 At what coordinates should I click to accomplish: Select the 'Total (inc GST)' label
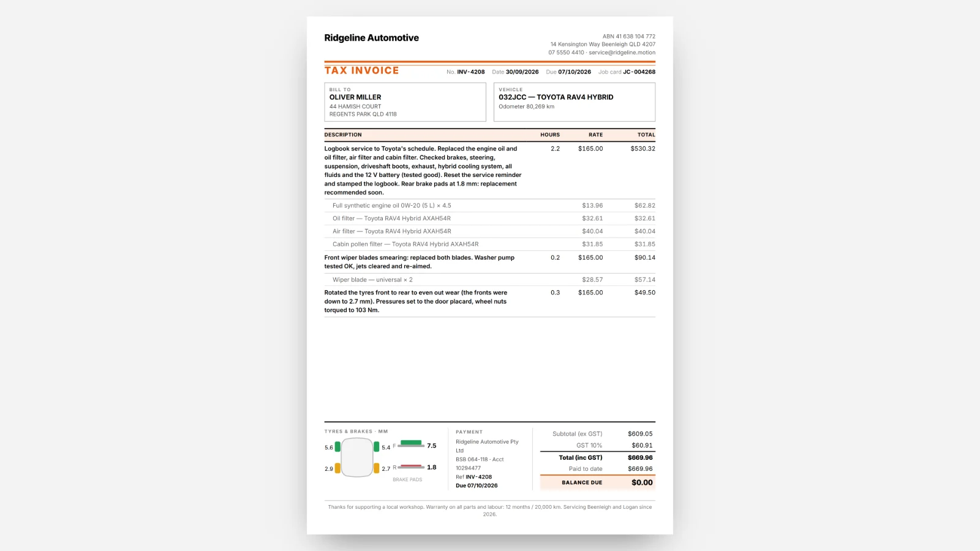point(581,458)
